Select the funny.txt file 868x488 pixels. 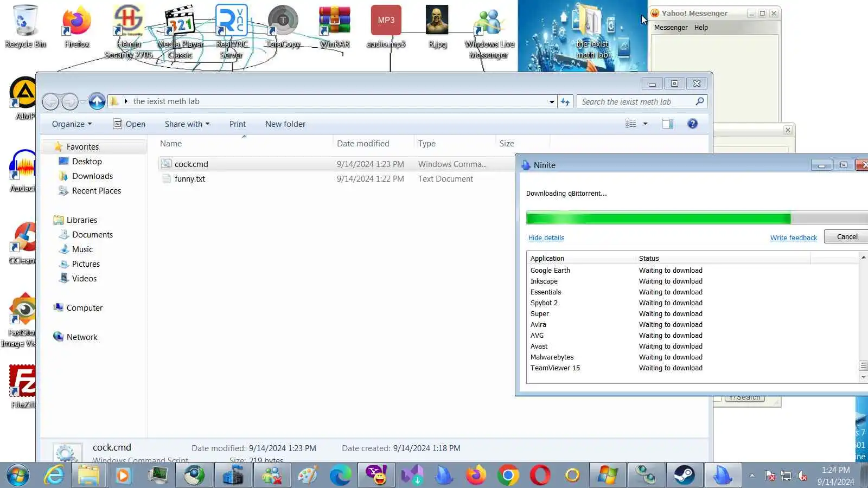190,178
